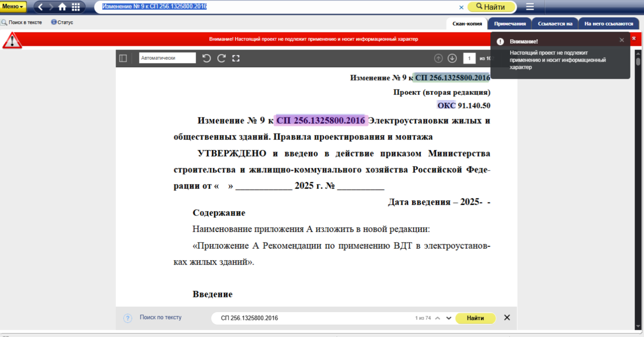Go back with the left arrow
This screenshot has height=337, width=644.
click(x=40, y=7)
